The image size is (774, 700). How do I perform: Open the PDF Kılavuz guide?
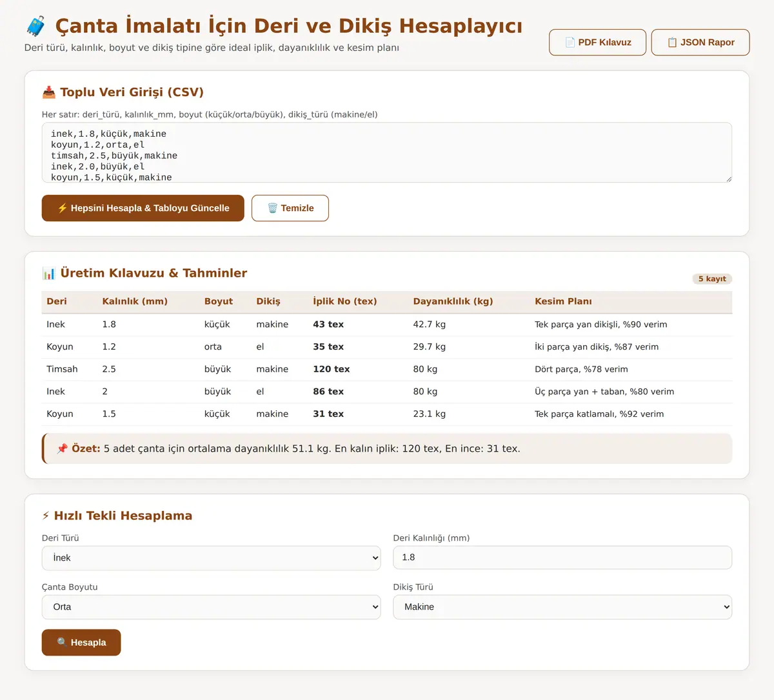[x=597, y=43]
